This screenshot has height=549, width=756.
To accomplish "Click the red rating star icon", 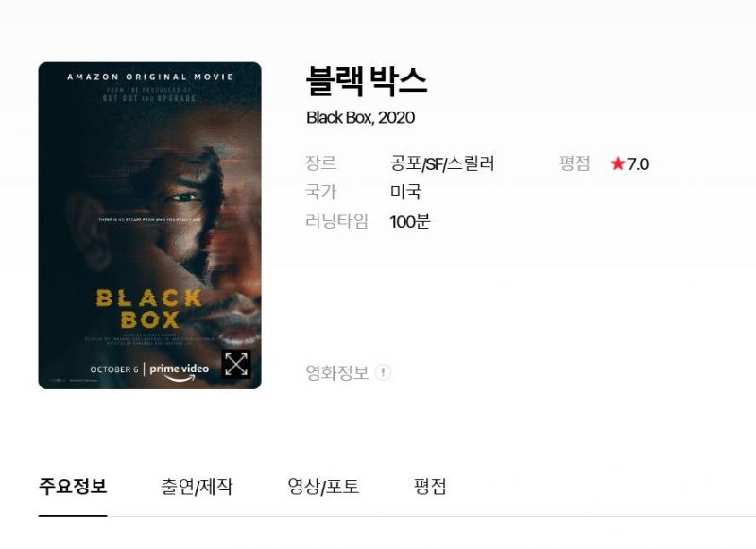I will coord(618,163).
